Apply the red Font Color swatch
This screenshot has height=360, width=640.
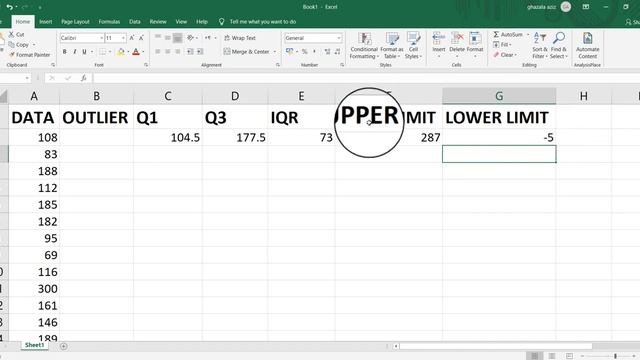click(136, 52)
